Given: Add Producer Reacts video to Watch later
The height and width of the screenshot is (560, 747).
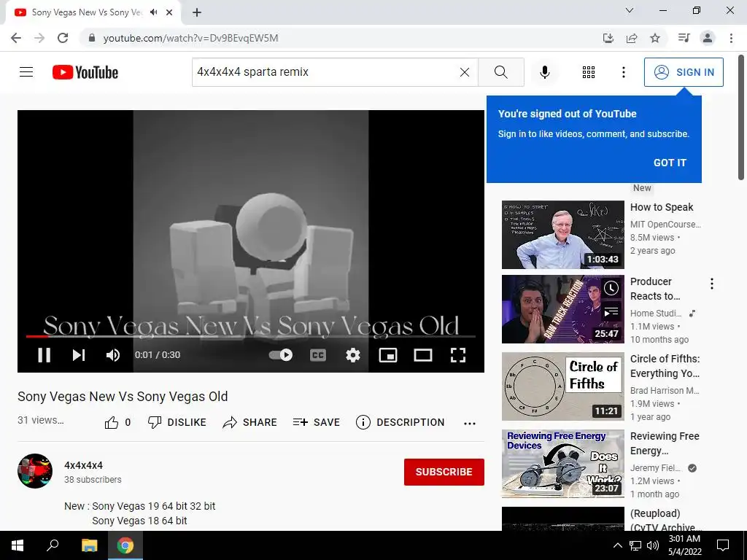Looking at the screenshot, I should click(x=611, y=288).
